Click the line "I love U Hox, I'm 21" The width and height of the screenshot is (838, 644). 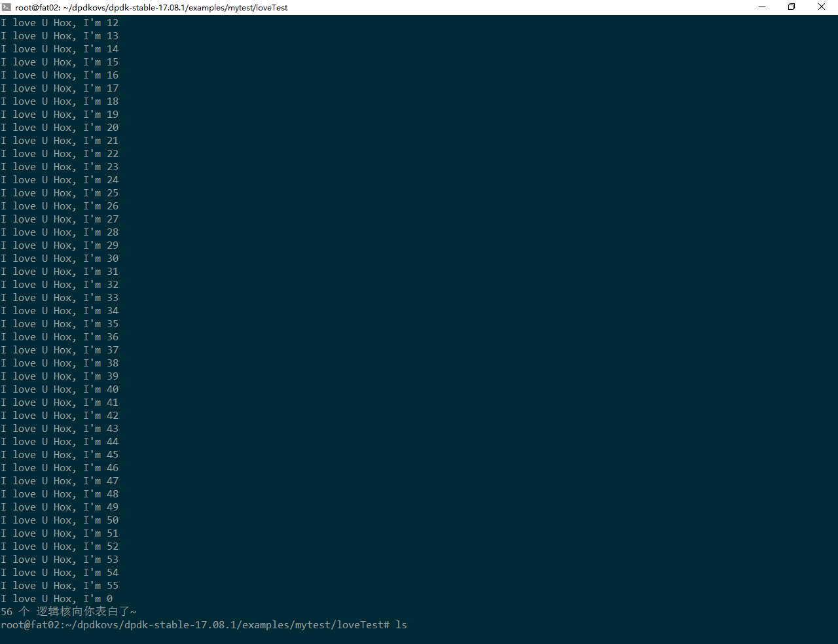tap(60, 141)
